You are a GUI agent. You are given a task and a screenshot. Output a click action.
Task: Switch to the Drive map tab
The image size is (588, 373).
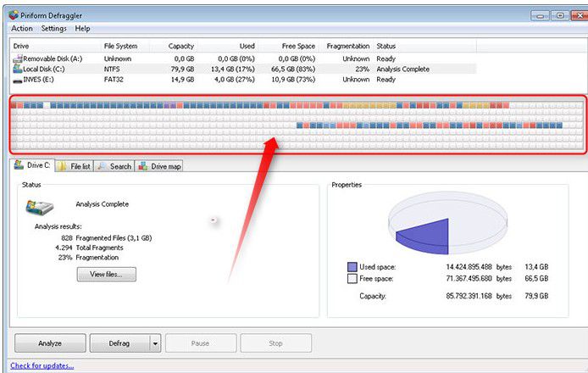pyautogui.click(x=159, y=166)
